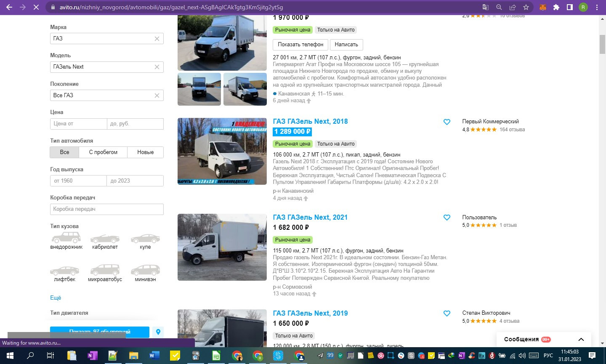606x364 pixels.
Task: Click Показать телефон button
Action: (300, 45)
